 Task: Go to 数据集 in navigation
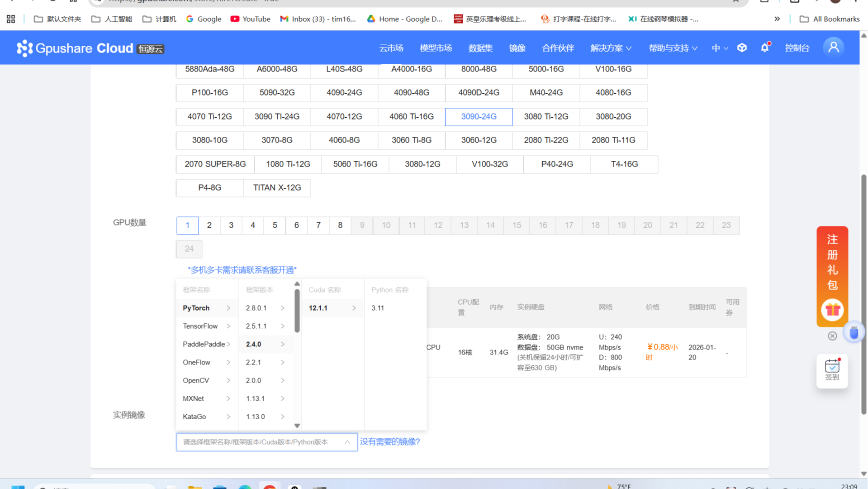(x=480, y=48)
